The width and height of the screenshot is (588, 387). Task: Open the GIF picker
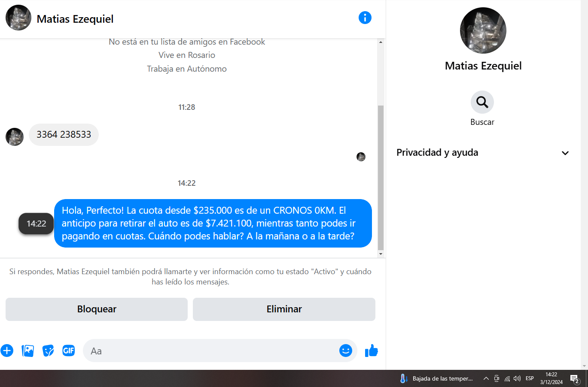(69, 351)
